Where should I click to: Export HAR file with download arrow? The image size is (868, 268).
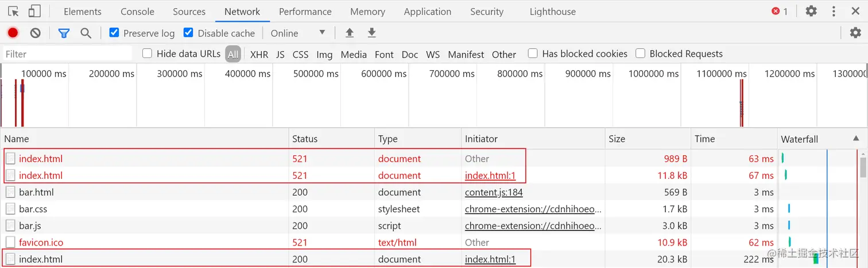(x=372, y=33)
